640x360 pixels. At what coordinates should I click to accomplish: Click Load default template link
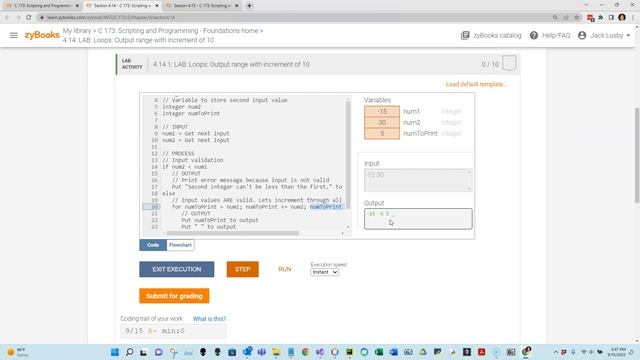[476, 84]
